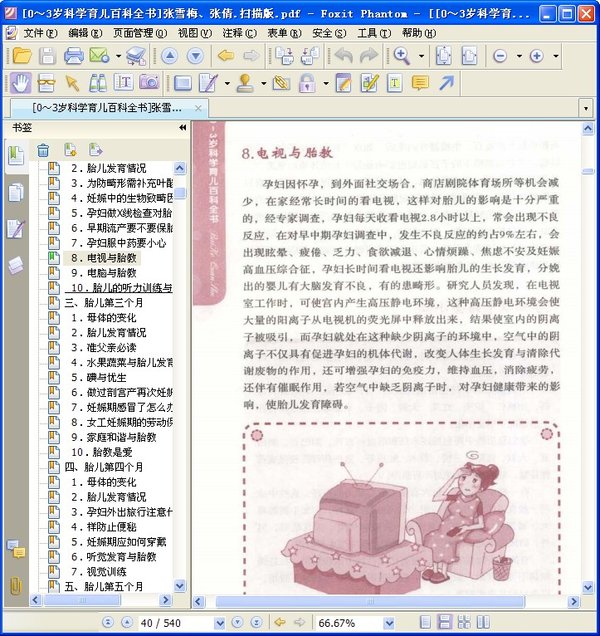The image size is (600, 636).
Task: Open the 工具(T) menu
Action: pyautogui.click(x=374, y=33)
